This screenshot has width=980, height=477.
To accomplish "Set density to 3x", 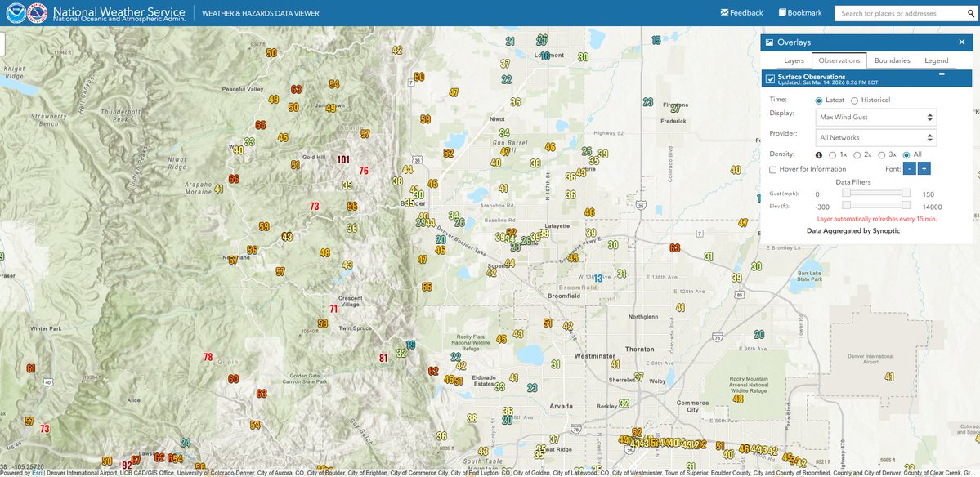I will point(882,155).
